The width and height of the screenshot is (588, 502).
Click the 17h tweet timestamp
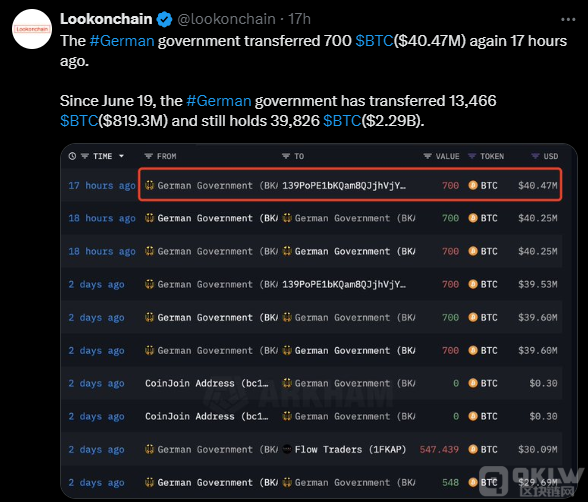point(299,19)
